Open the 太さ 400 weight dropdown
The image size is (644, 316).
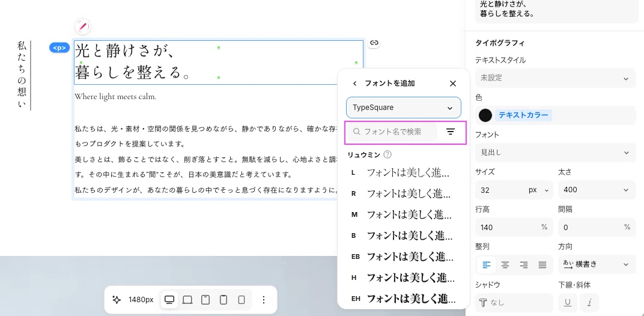point(597,190)
